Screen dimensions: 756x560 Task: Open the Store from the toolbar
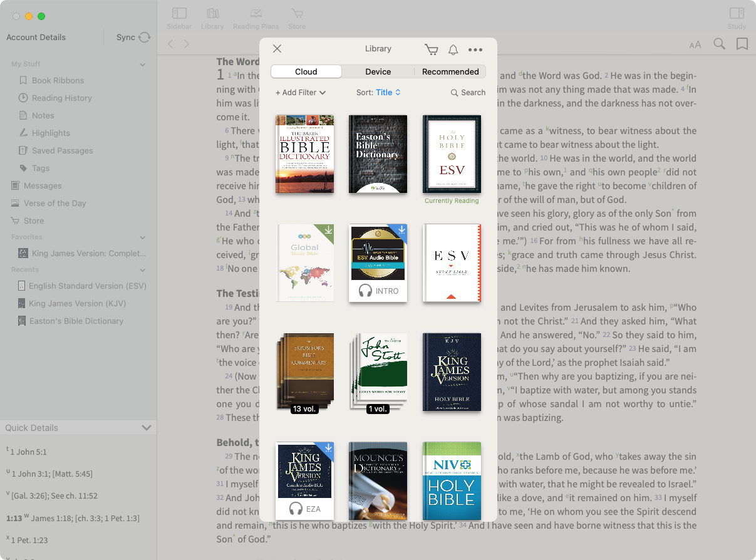(x=297, y=18)
